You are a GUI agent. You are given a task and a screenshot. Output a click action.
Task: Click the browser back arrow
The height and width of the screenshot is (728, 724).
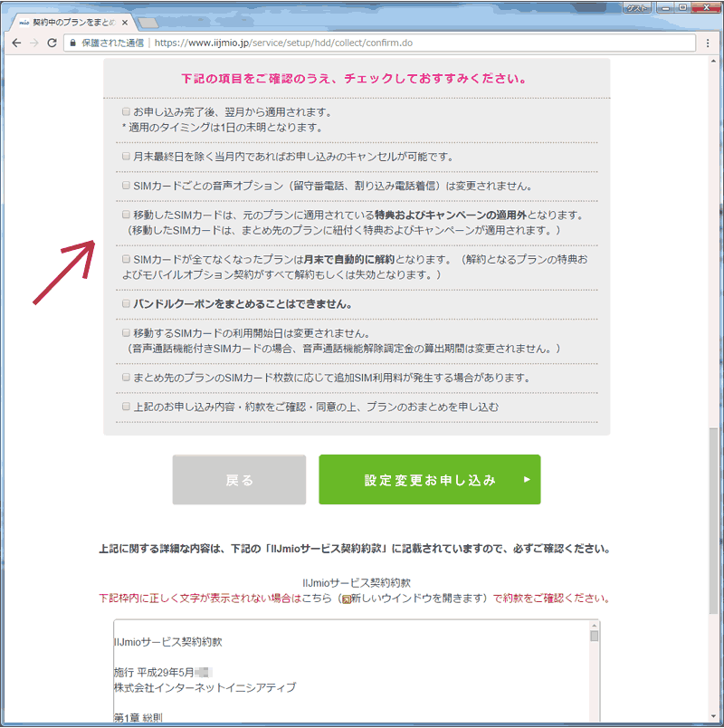[16, 42]
